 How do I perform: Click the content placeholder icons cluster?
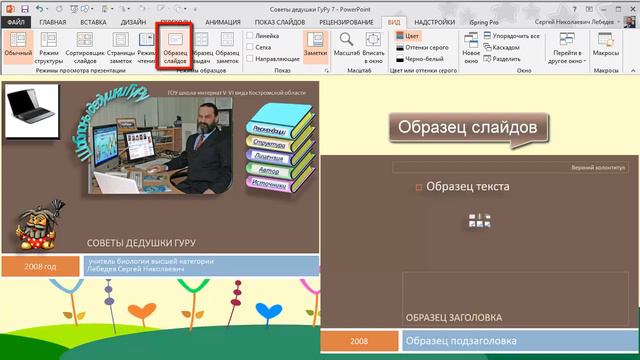pos(480,221)
